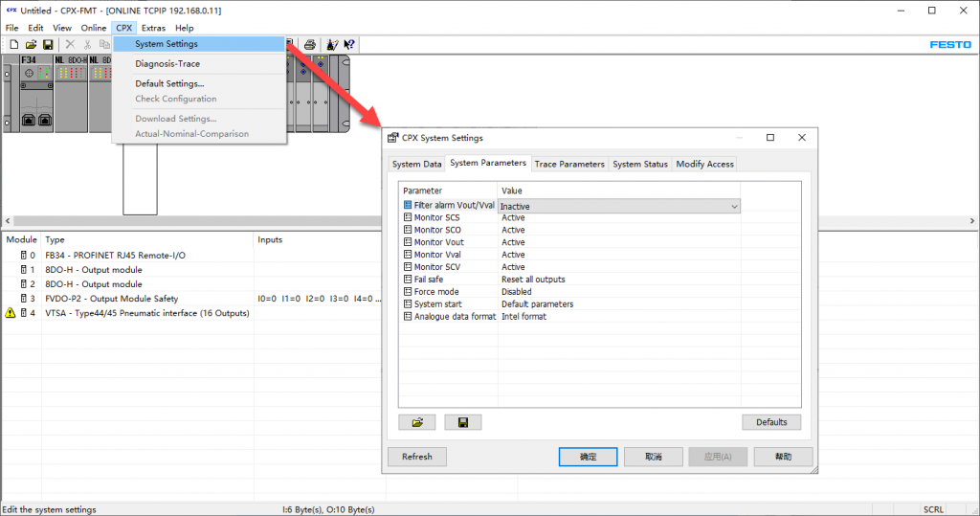
Task: Click the module icon for module 3
Action: 24,299
